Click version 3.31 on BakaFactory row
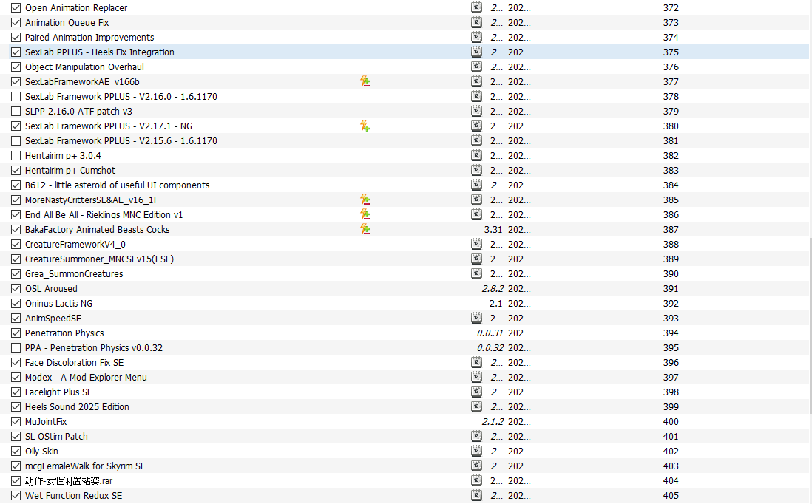Image resolution: width=812 pixels, height=504 pixels. (493, 229)
